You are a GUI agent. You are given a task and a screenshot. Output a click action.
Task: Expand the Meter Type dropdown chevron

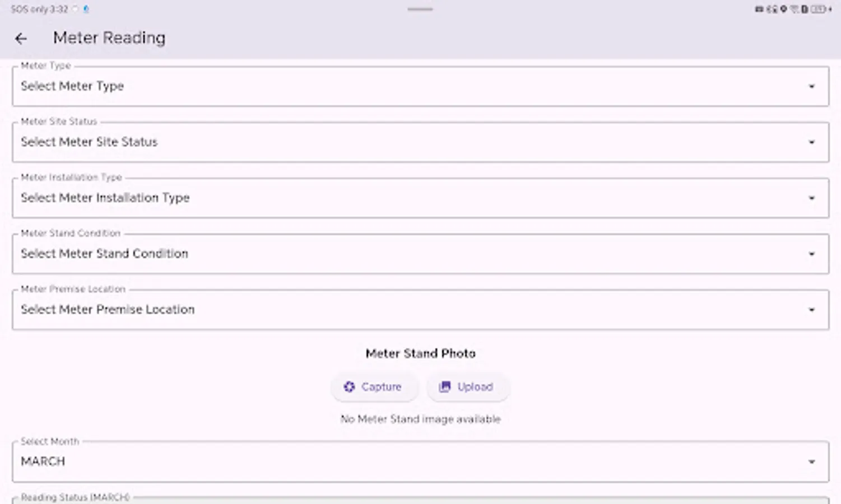point(812,87)
